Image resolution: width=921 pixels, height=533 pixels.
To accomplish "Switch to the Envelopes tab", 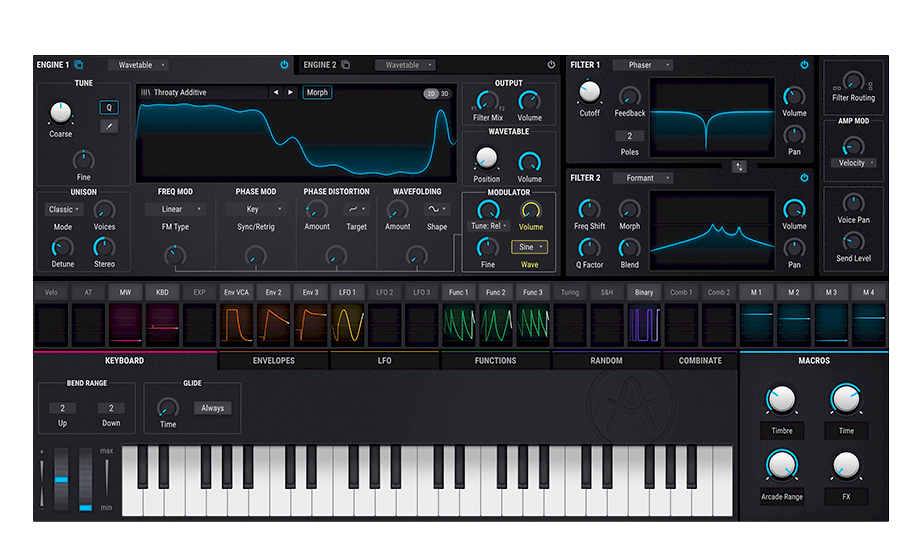I will point(273,360).
